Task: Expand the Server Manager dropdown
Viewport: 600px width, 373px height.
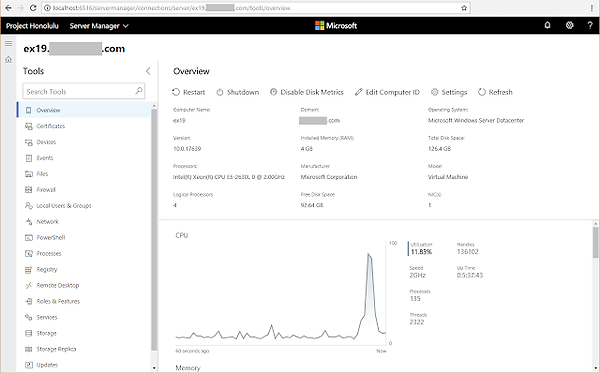Action: coord(99,26)
